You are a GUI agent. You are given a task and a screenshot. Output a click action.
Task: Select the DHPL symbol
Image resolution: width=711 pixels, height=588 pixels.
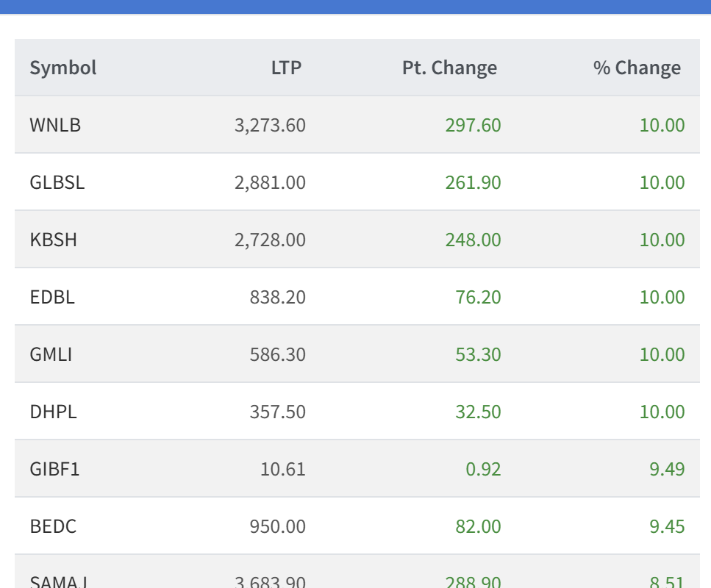(53, 412)
